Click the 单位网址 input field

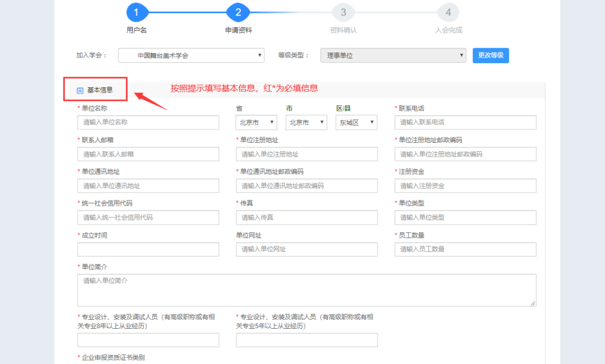[x=306, y=249]
